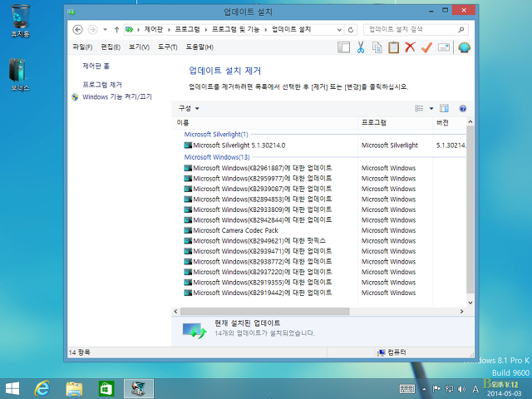This screenshot has height=399, width=532.
Task: Sort by the 버전 column header
Action: tap(450, 123)
